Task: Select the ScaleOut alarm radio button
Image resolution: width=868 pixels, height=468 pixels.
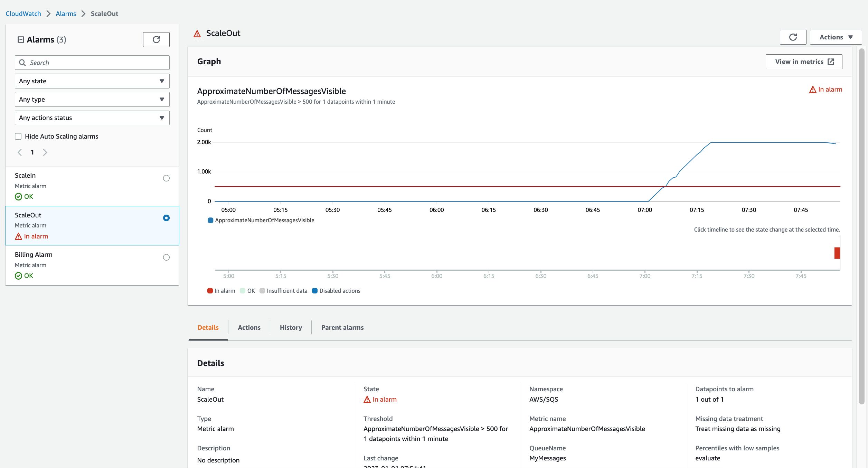Action: [166, 218]
